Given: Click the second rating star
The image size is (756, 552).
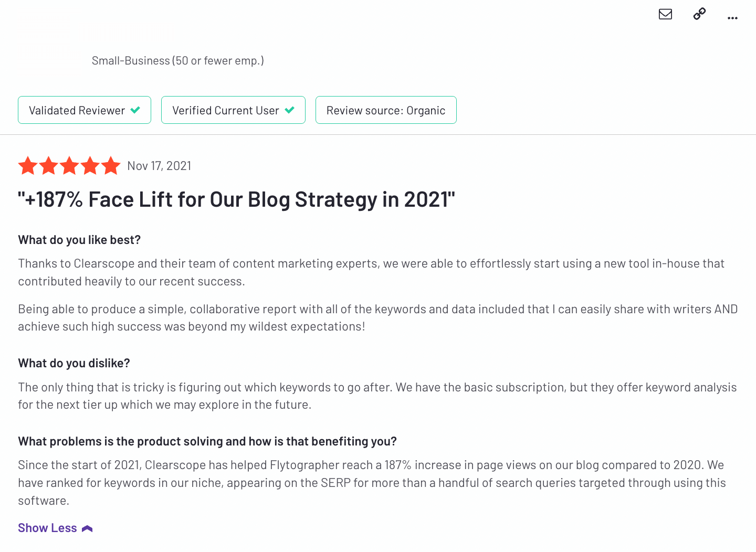Looking at the screenshot, I should pos(49,166).
